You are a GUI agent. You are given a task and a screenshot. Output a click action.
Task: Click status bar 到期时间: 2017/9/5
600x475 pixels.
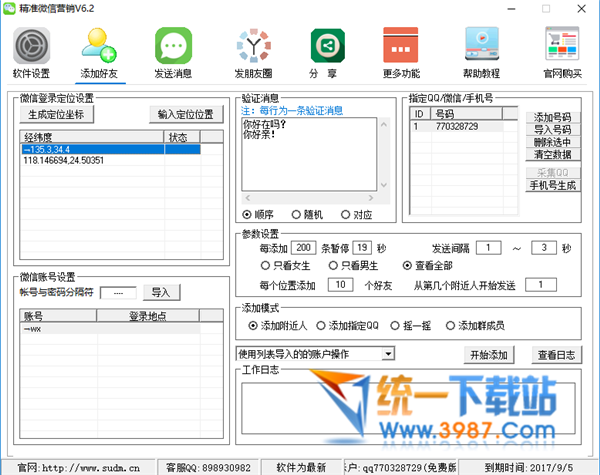(x=528, y=468)
